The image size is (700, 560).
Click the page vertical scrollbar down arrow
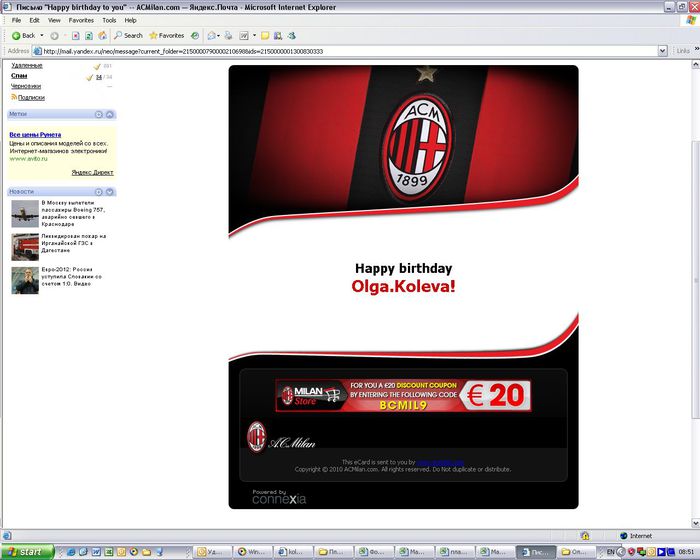pos(696,522)
